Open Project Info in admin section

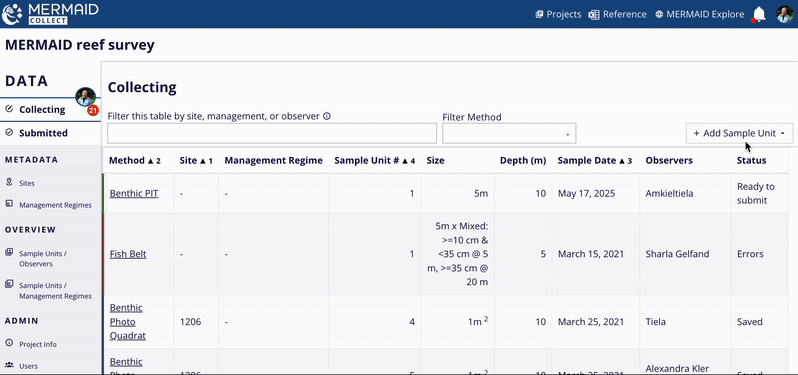tap(38, 344)
